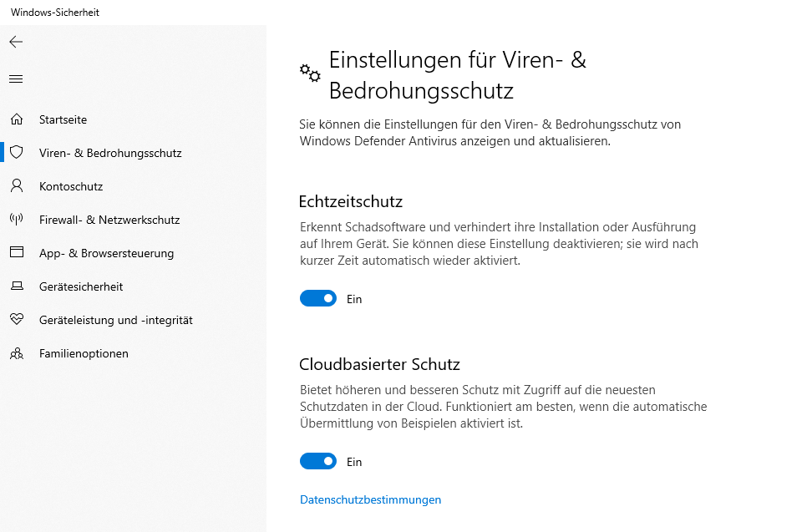This screenshot has height=532, width=812.
Task: Click the Familienoptionen people icon
Action: 17,353
